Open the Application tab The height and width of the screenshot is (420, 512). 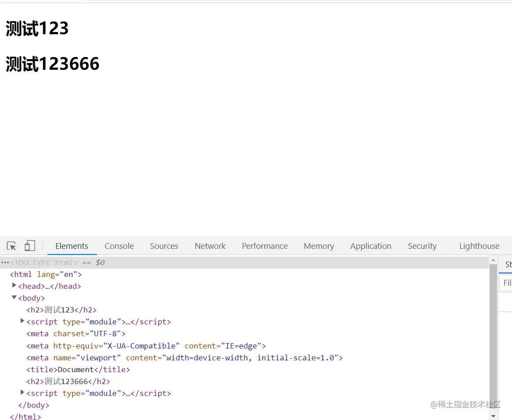pos(371,246)
